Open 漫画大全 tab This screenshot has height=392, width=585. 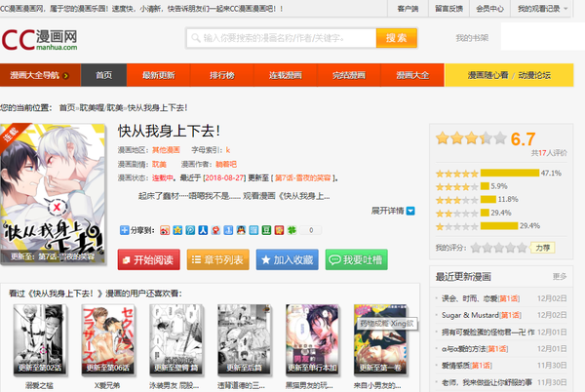pos(412,75)
